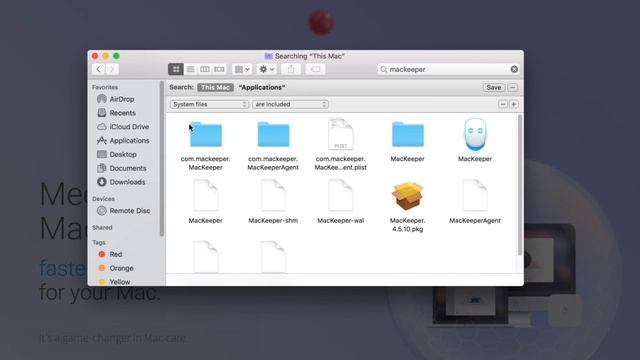Switch to list view

point(190,69)
